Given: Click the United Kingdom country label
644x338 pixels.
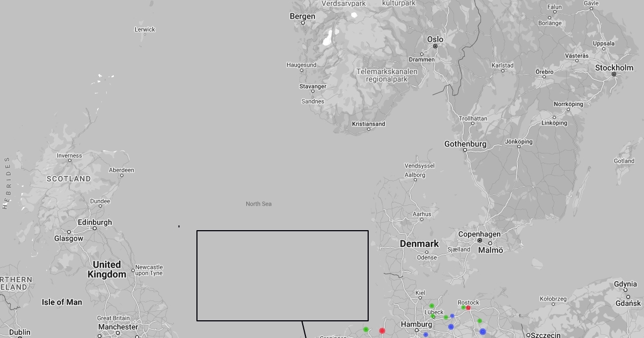Looking at the screenshot, I should point(107,269).
